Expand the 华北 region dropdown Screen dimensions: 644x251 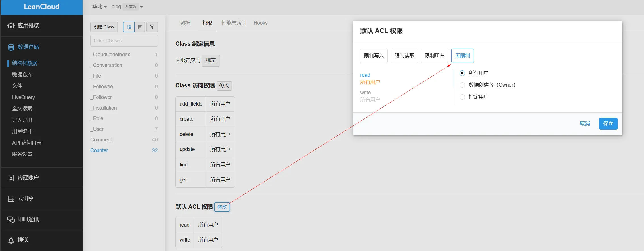[x=99, y=7]
